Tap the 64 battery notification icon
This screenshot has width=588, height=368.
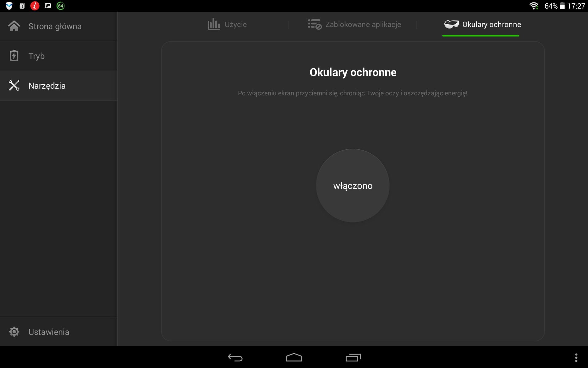[x=61, y=6]
